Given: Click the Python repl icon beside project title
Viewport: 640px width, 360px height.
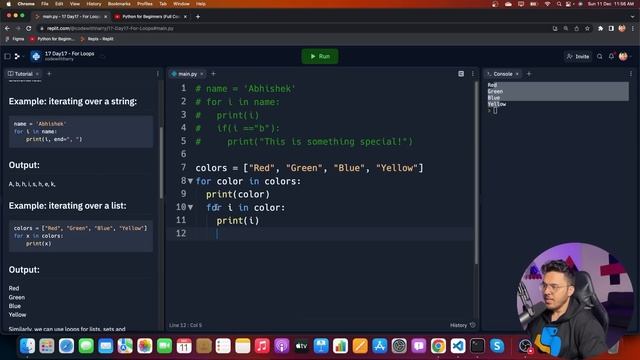Looking at the screenshot, I should [36, 56].
